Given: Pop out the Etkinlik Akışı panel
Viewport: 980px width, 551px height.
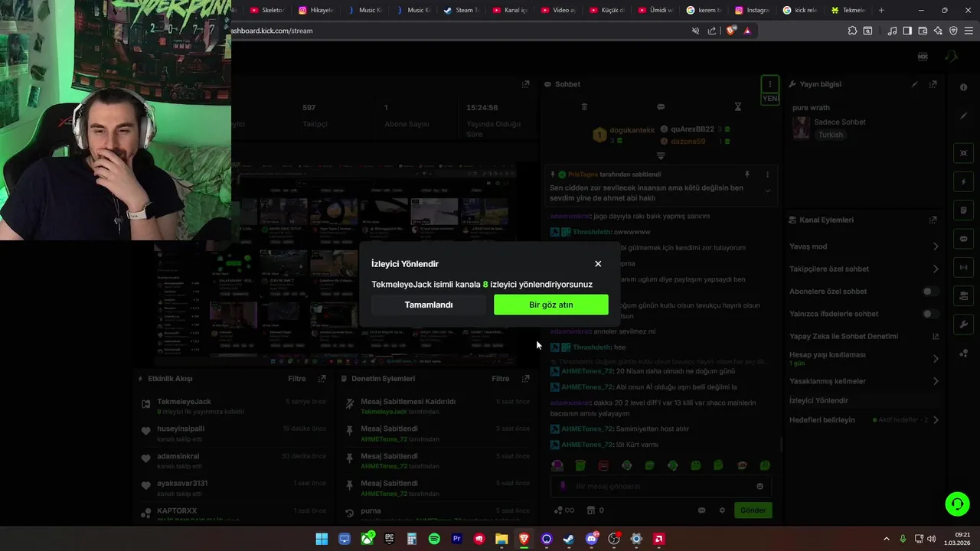Looking at the screenshot, I should (x=322, y=379).
